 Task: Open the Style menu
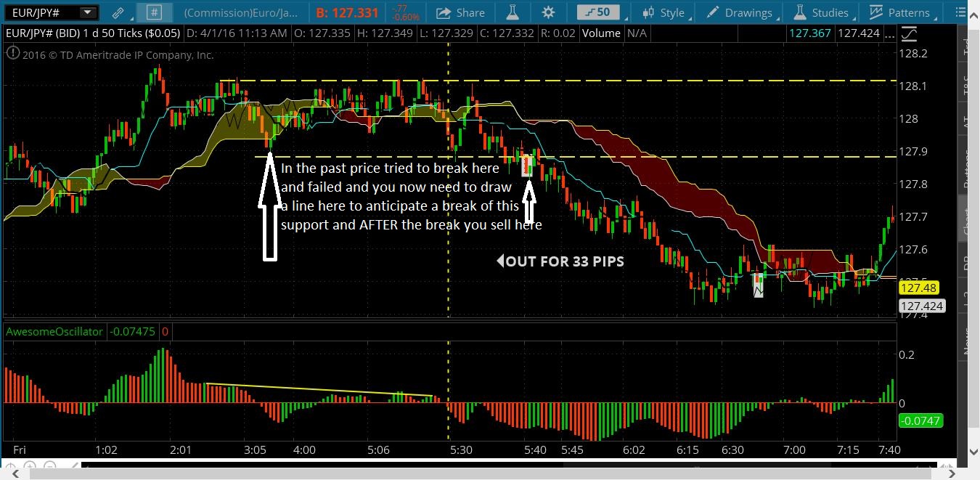663,12
